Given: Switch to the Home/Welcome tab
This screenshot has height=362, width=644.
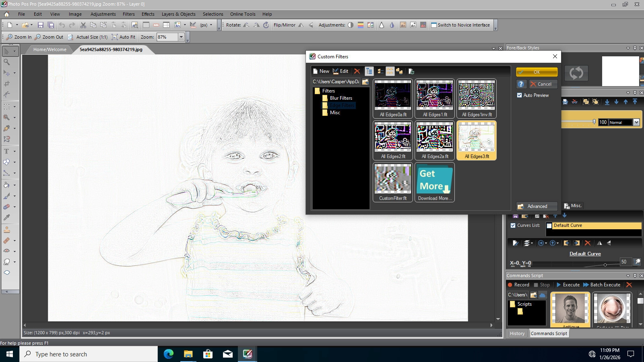Looking at the screenshot, I should coord(50,49).
